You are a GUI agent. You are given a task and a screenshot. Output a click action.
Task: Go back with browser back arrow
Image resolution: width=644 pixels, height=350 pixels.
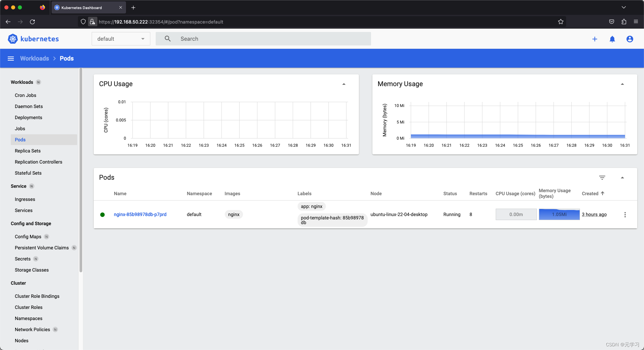[8, 22]
